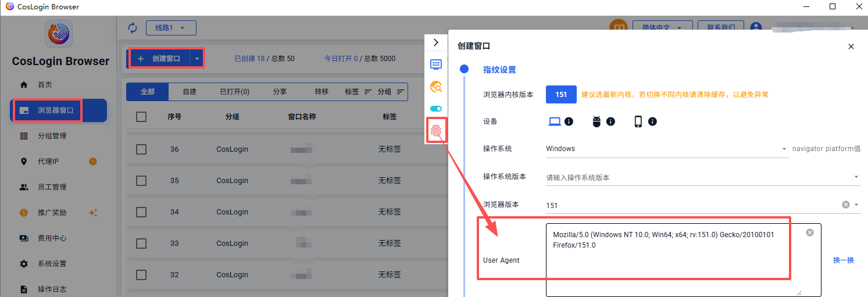
Task: Tick the select-all checkbox in table header
Action: pos(141,117)
